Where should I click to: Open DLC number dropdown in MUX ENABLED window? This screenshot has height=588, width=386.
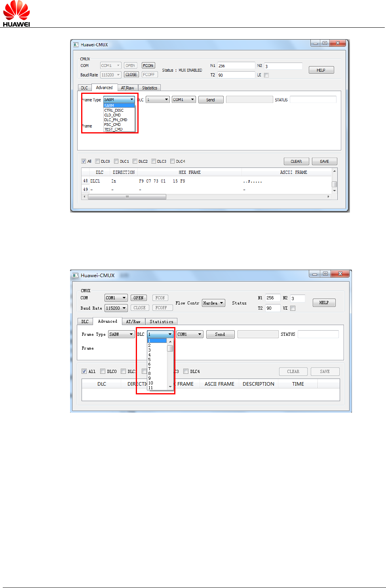pyautogui.click(x=158, y=99)
